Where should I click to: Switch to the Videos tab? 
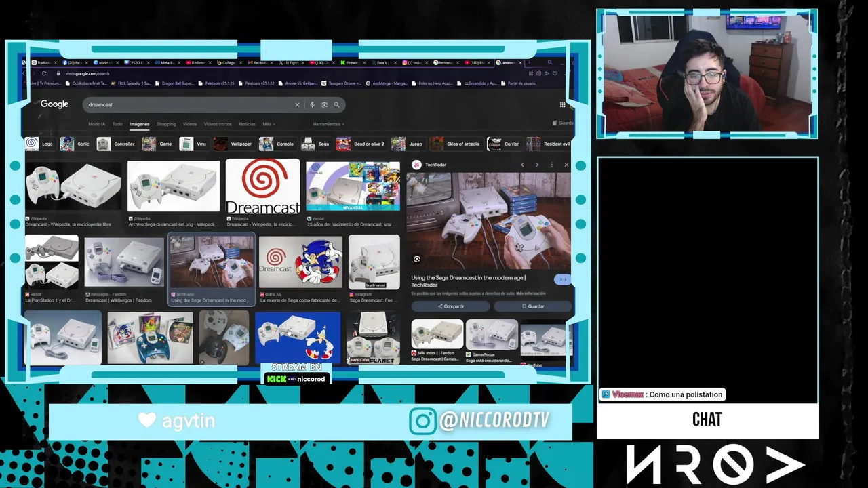tap(190, 124)
